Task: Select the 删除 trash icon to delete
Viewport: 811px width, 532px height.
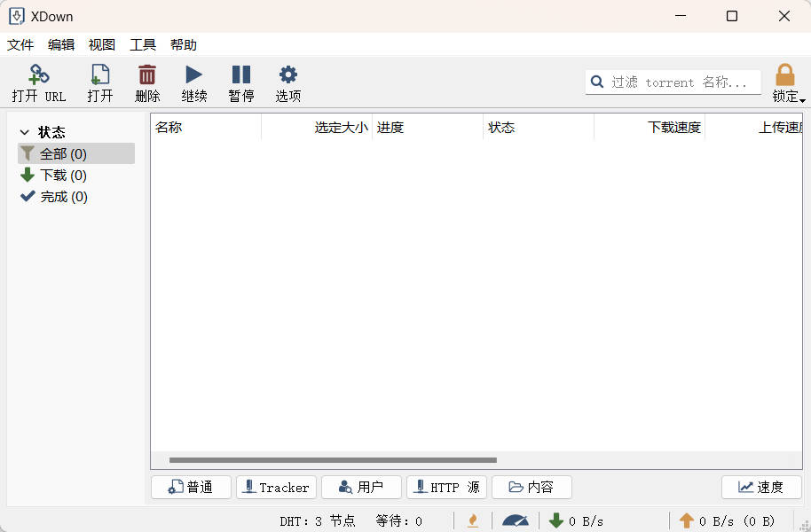Action: (146, 82)
